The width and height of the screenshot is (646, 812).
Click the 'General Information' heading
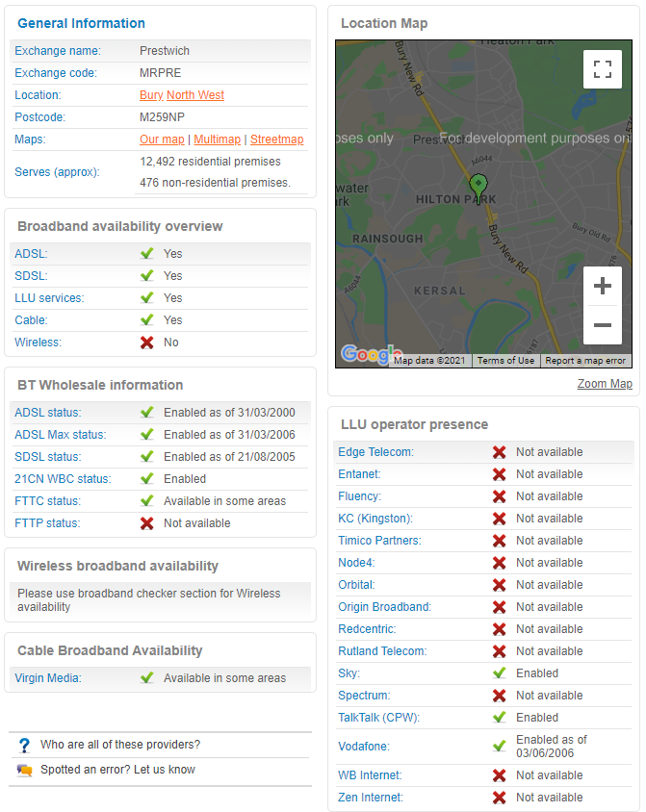click(81, 23)
